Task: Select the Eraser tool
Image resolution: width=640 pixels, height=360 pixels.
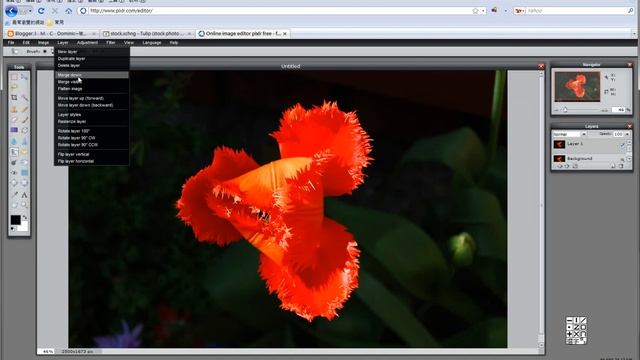Action: 14,120
